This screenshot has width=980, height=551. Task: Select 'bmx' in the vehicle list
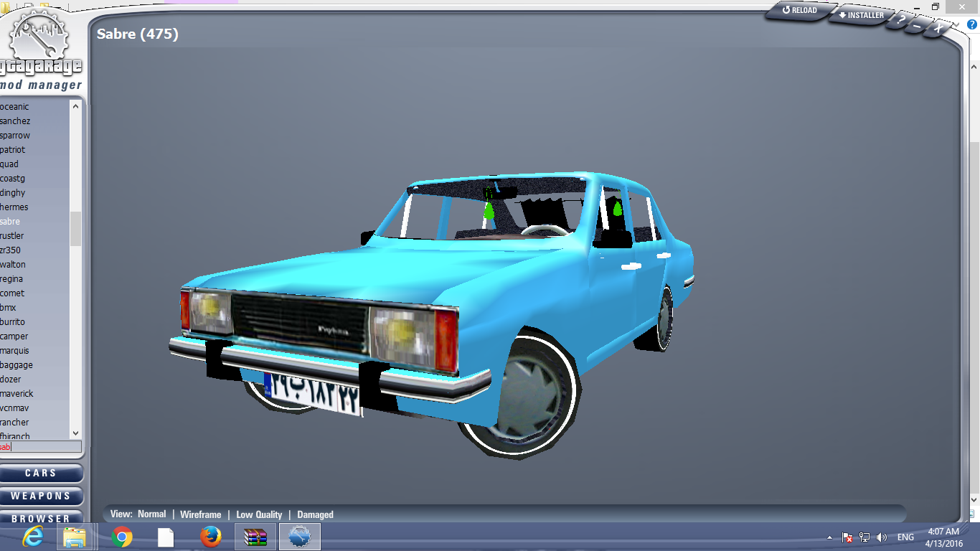coord(9,308)
